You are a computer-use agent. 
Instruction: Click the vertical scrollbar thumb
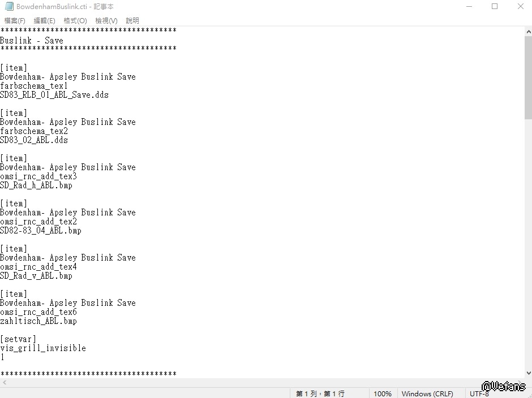pyautogui.click(x=528, y=77)
